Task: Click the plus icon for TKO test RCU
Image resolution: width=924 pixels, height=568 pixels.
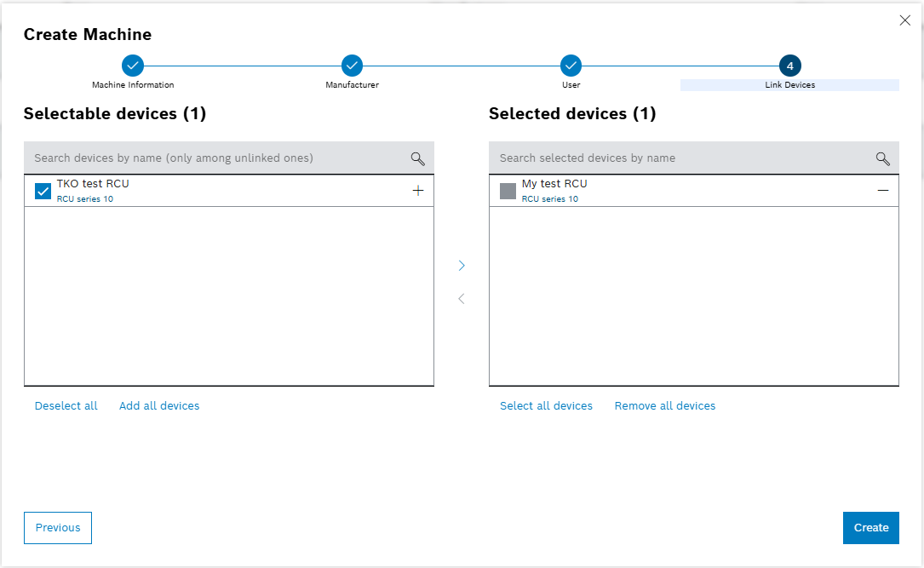Action: click(x=417, y=191)
